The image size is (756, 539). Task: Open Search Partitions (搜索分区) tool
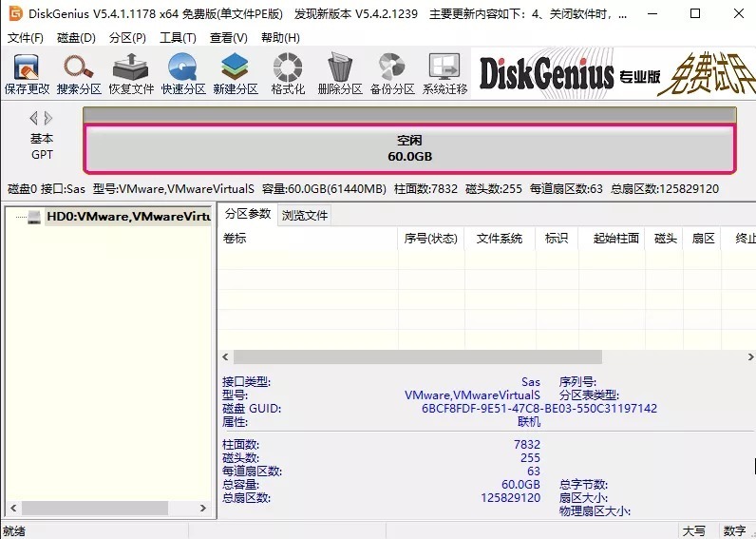[79, 73]
